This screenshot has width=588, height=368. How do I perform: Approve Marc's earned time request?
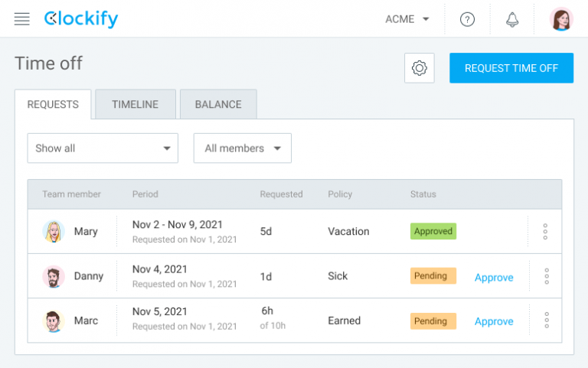click(x=494, y=321)
